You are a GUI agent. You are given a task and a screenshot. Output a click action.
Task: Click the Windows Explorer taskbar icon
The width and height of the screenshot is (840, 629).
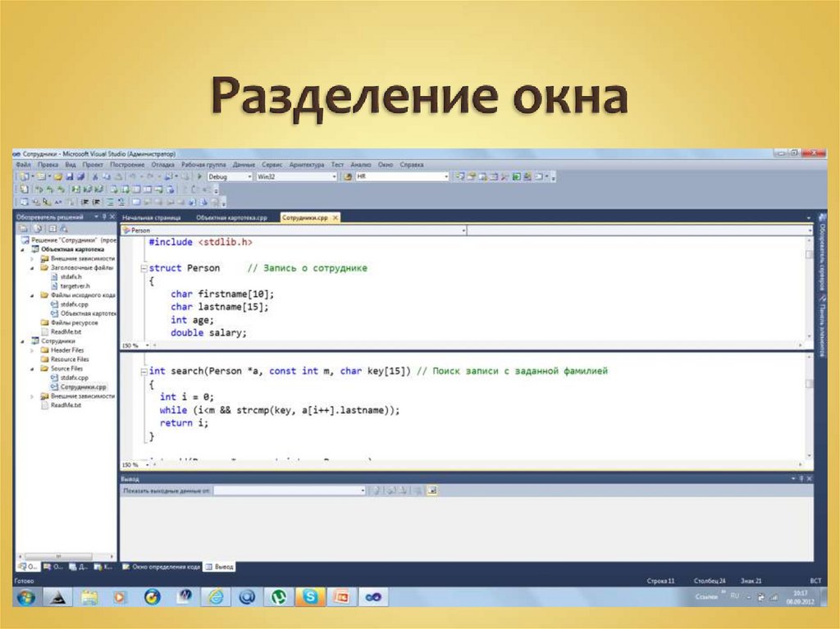pos(89,596)
